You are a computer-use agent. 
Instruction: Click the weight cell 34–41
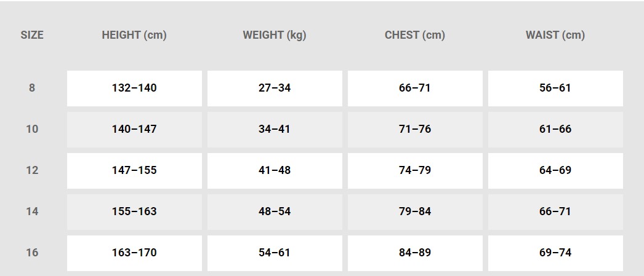[275, 129]
